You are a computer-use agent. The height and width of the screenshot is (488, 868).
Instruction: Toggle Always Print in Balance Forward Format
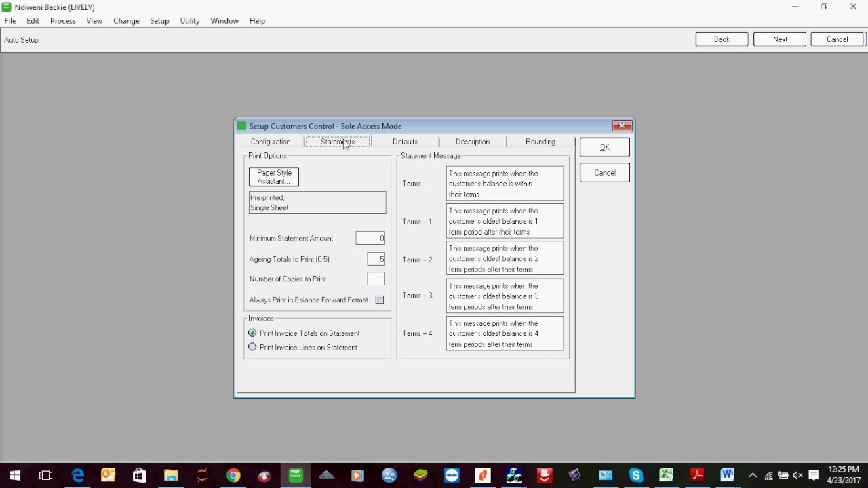[x=379, y=300]
